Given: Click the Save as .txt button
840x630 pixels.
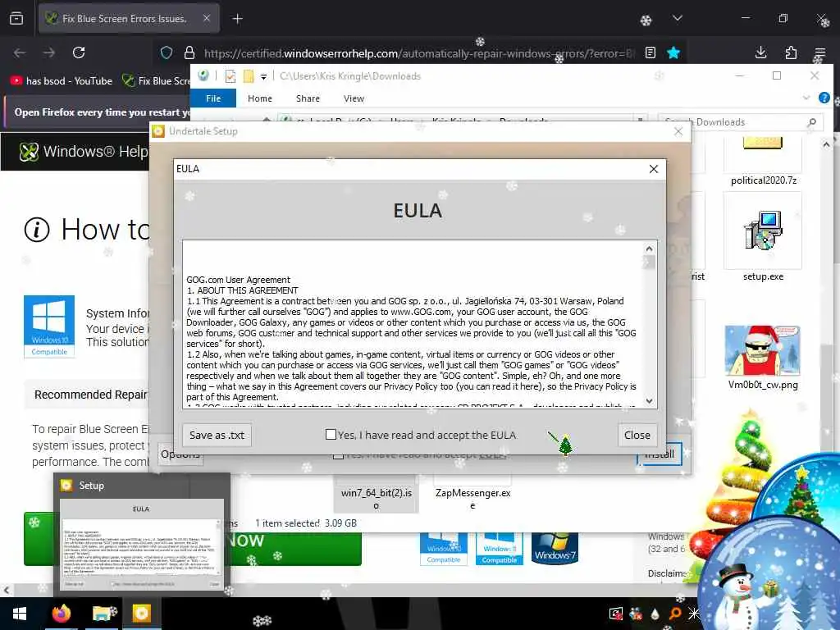Looking at the screenshot, I should click(x=217, y=435).
